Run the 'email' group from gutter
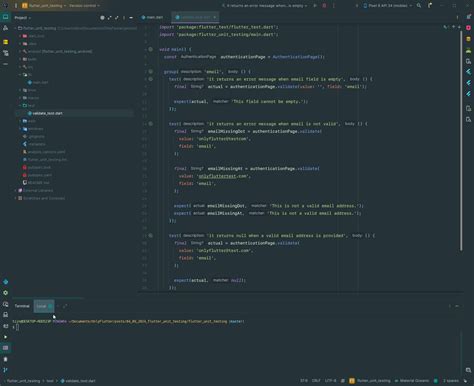Image resolution: width=474 pixels, height=386 pixels. coord(151,72)
